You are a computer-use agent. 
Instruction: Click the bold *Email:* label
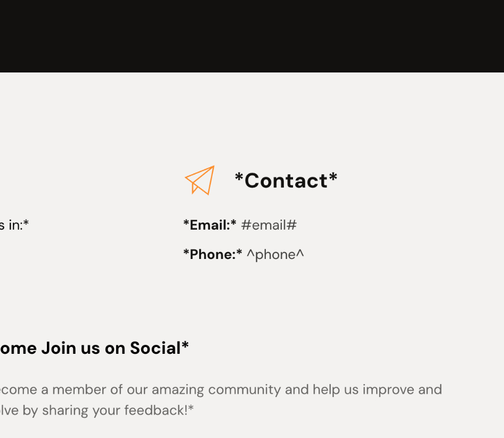coord(209,225)
